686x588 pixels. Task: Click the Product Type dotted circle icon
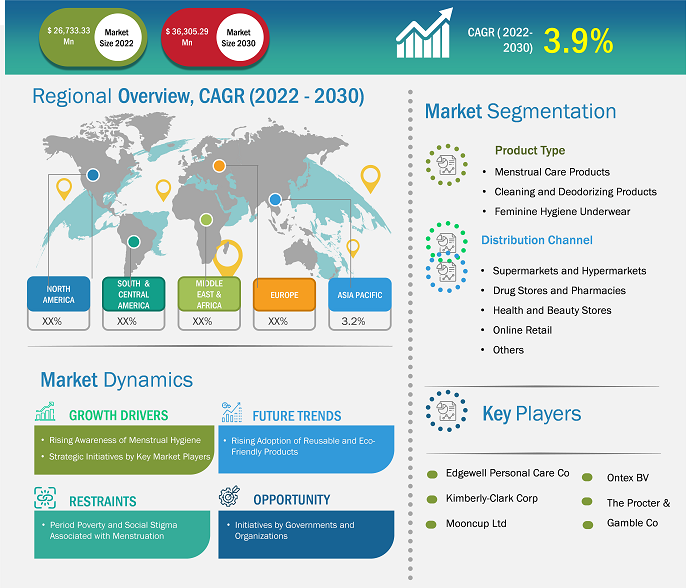[445, 165]
